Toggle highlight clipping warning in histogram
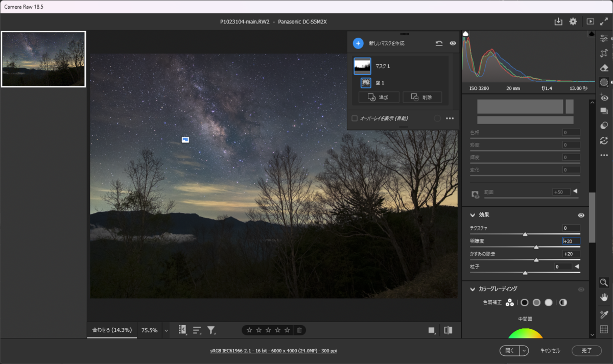Screen dimensions: 613x364 pos(592,34)
